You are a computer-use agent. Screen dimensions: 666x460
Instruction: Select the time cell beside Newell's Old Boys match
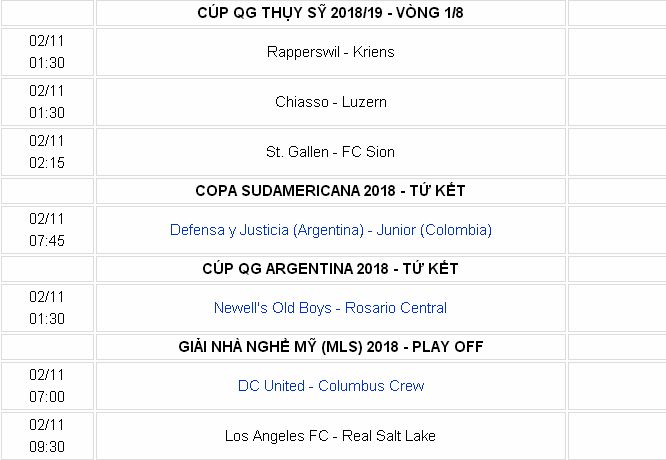[47, 308]
